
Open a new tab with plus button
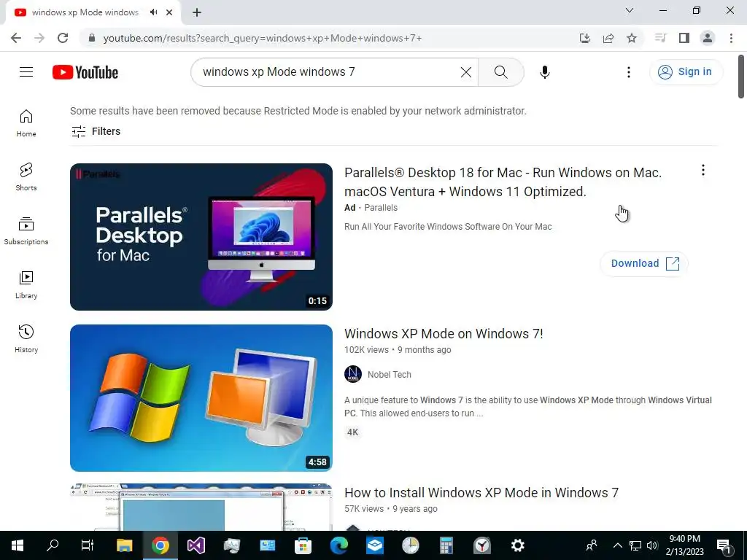click(197, 12)
